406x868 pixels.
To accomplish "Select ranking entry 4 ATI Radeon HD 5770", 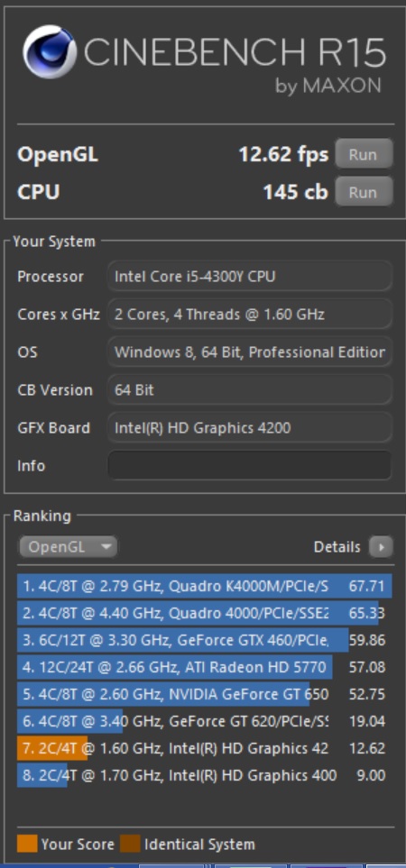I will pyautogui.click(x=205, y=667).
